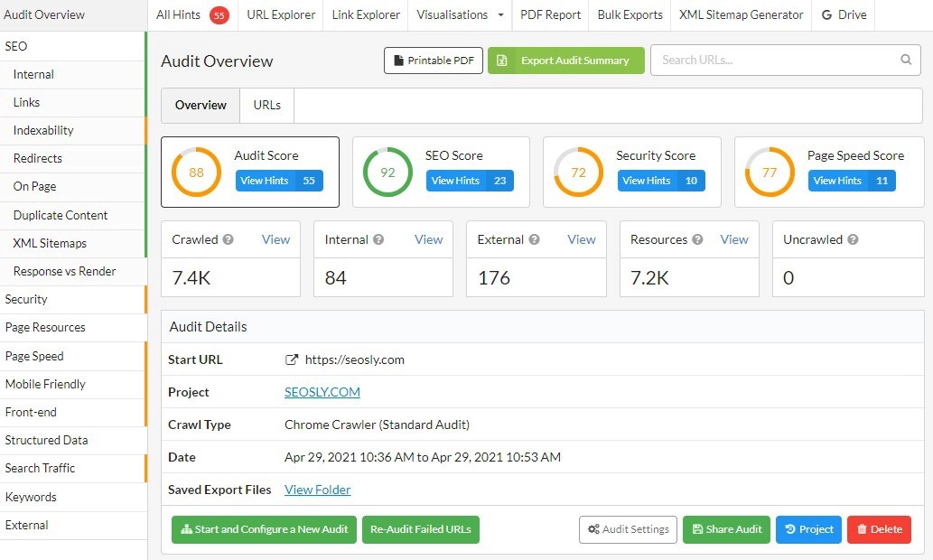933x560 pixels.
Task: Click the help icon next to Uncrawled
Action: [x=853, y=239]
